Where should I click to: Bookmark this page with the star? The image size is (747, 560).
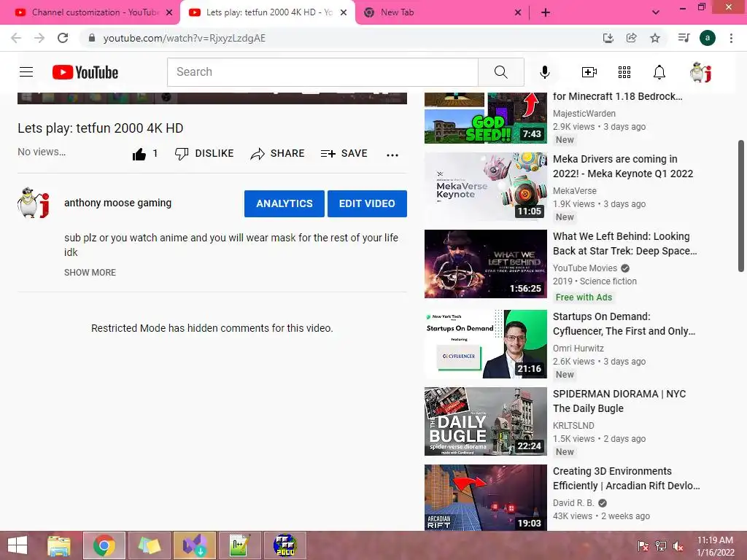(x=655, y=38)
